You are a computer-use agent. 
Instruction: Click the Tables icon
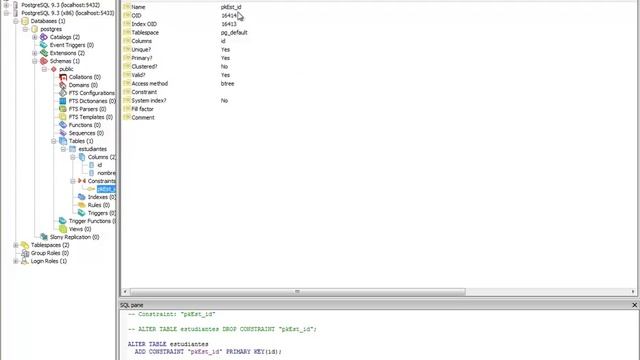(63, 141)
